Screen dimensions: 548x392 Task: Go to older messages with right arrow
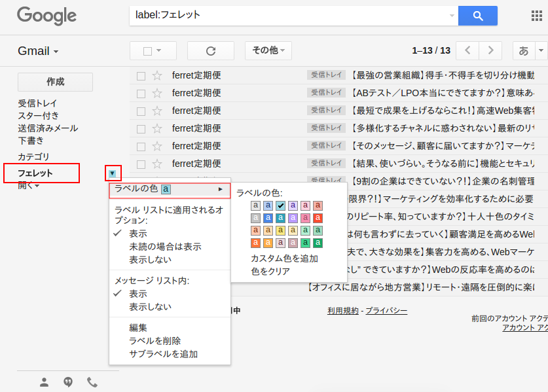click(490, 50)
